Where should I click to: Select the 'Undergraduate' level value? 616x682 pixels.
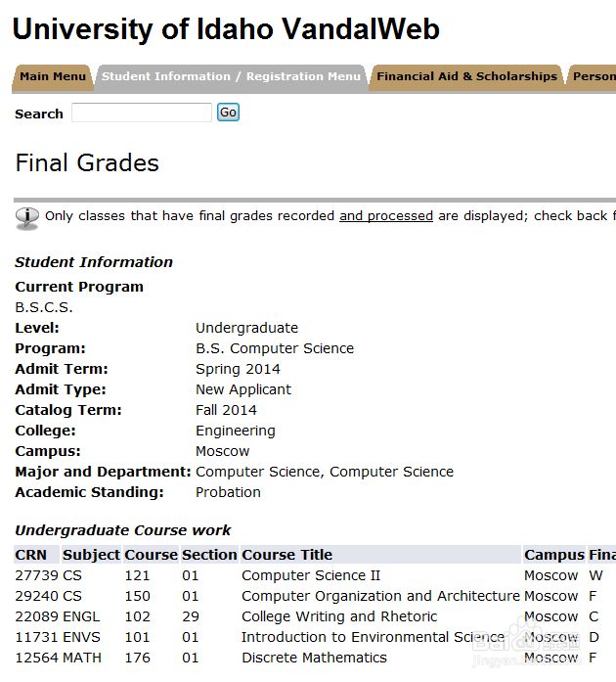[247, 328]
